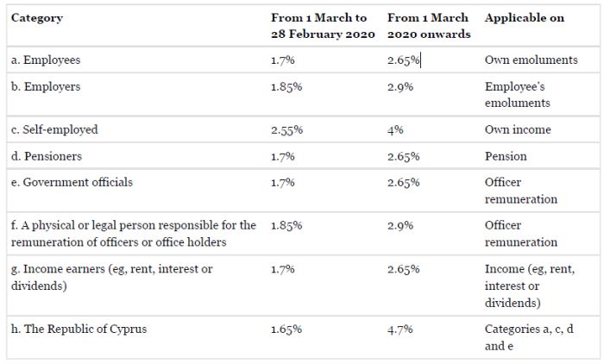This screenshot has width=604, height=364.
Task: Click the 4% rate for Self-employed
Action: [396, 129]
